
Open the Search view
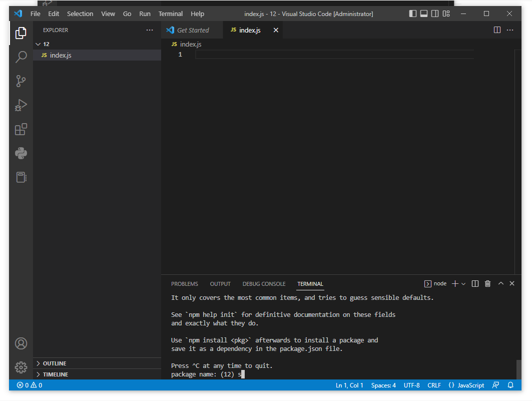21,57
